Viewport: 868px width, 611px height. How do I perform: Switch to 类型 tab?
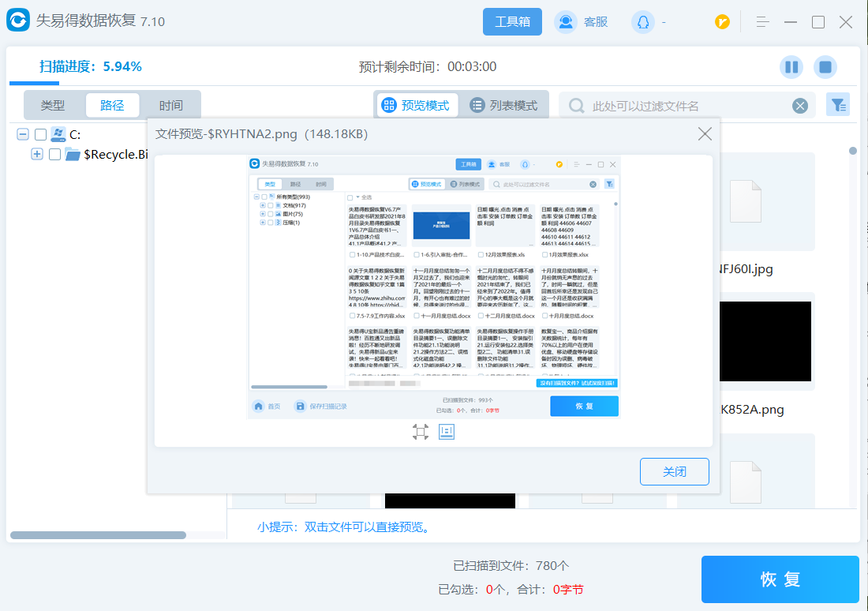pos(53,105)
